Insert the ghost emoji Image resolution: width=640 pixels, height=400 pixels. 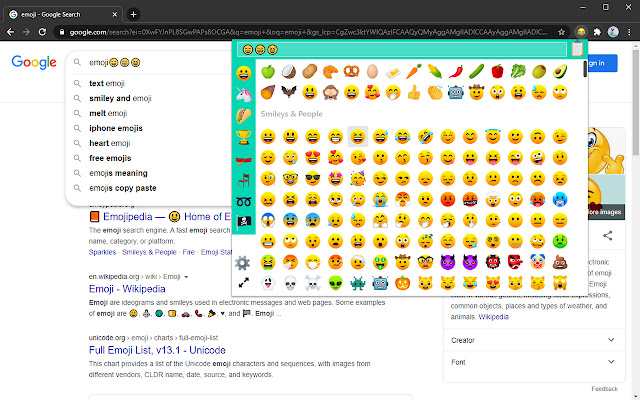coord(268,283)
